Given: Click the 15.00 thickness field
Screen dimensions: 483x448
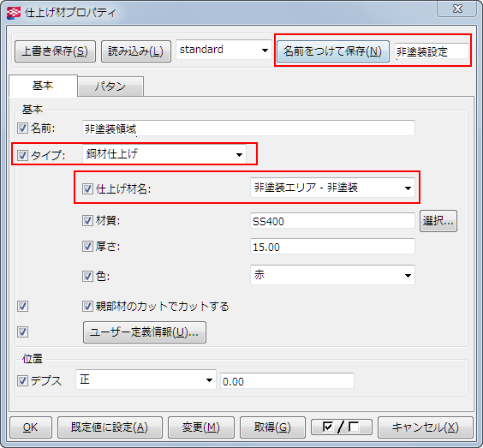Looking at the screenshot, I should tap(332, 247).
